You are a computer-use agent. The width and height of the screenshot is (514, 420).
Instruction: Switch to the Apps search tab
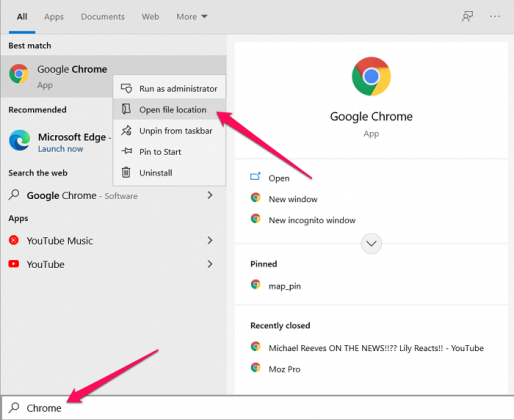(54, 17)
